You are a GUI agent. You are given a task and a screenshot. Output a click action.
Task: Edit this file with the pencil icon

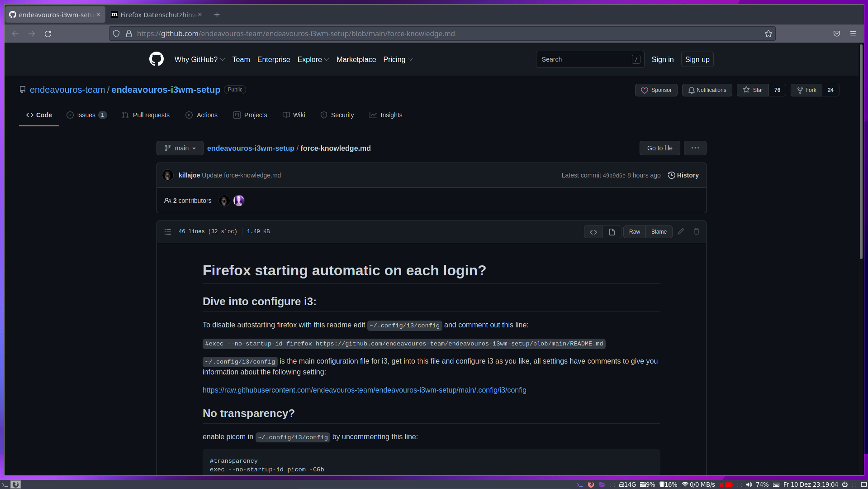pyautogui.click(x=681, y=231)
